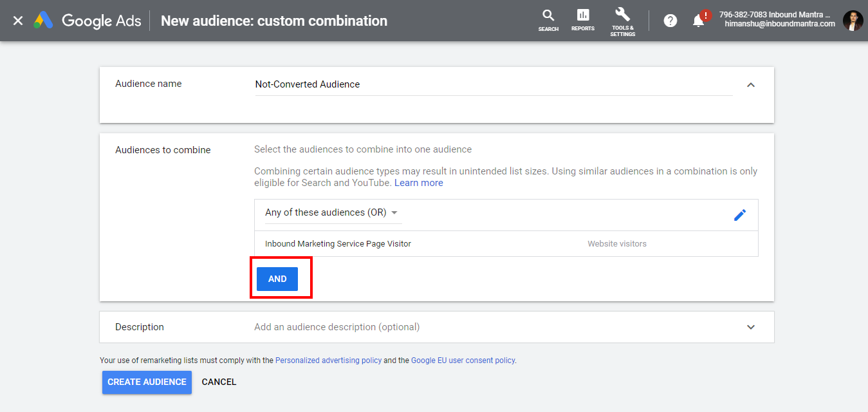Image resolution: width=868 pixels, height=412 pixels.
Task: Click the blue AND button
Action: 277,279
